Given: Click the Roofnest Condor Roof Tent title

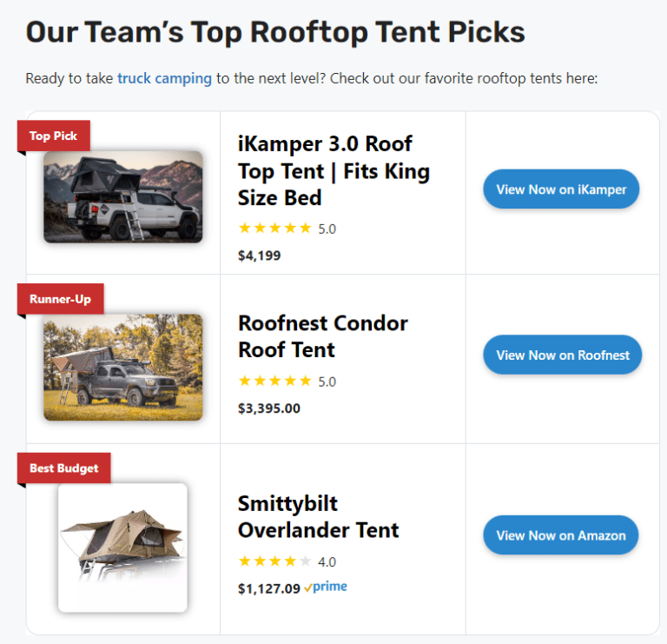Looking at the screenshot, I should pyautogui.click(x=322, y=336).
